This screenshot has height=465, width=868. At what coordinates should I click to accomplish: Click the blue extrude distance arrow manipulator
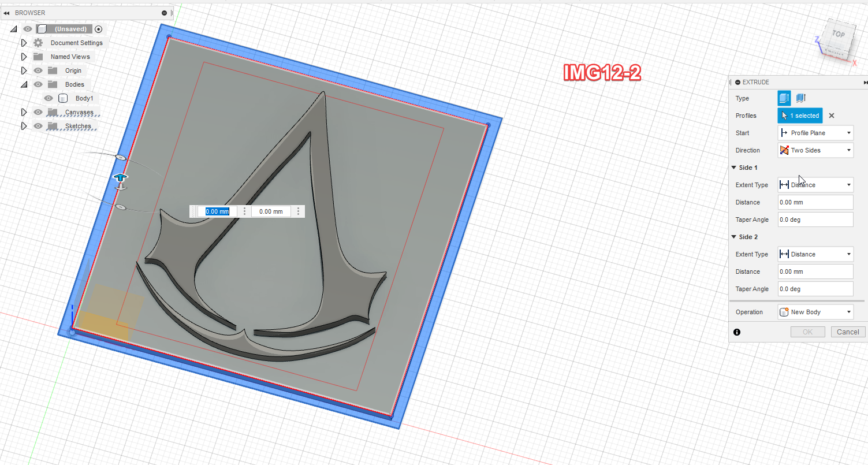pos(120,177)
